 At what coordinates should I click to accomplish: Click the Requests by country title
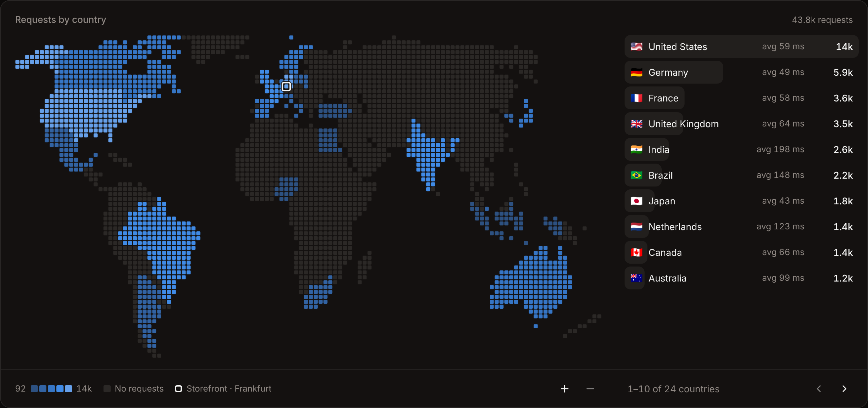click(61, 20)
